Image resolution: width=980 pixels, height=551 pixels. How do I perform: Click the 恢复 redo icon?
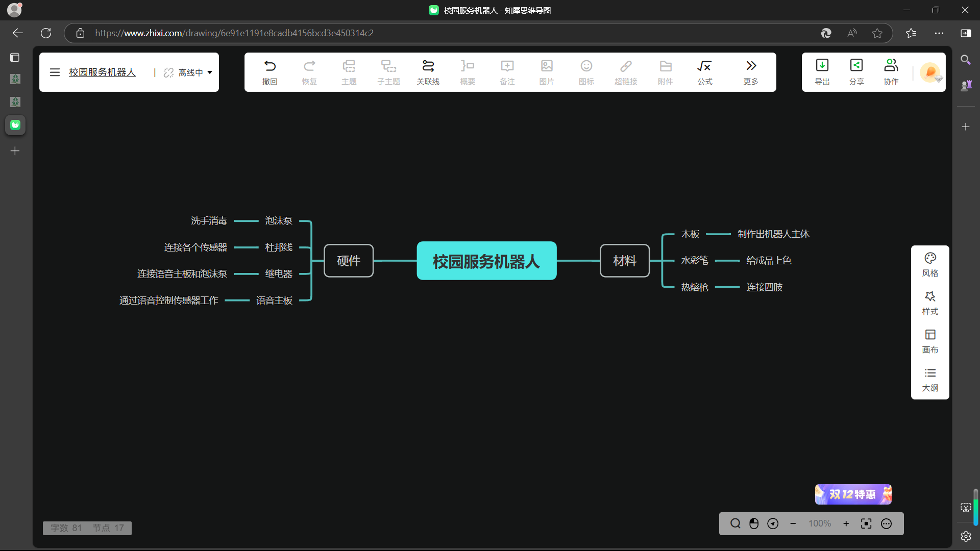309,72
